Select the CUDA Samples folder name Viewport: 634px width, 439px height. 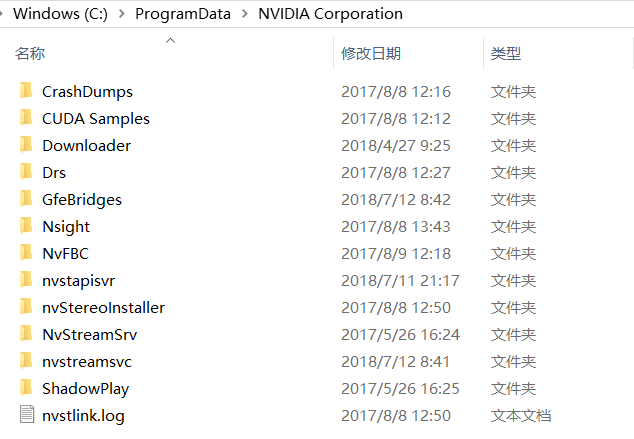(x=96, y=119)
